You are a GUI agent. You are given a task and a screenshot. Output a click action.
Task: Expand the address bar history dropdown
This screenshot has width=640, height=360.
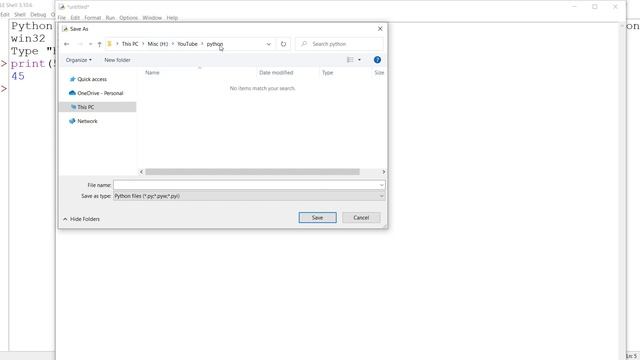tap(269, 44)
